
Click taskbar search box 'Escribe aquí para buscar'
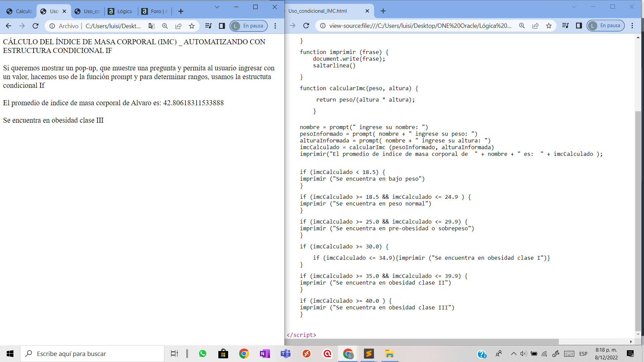point(92,354)
